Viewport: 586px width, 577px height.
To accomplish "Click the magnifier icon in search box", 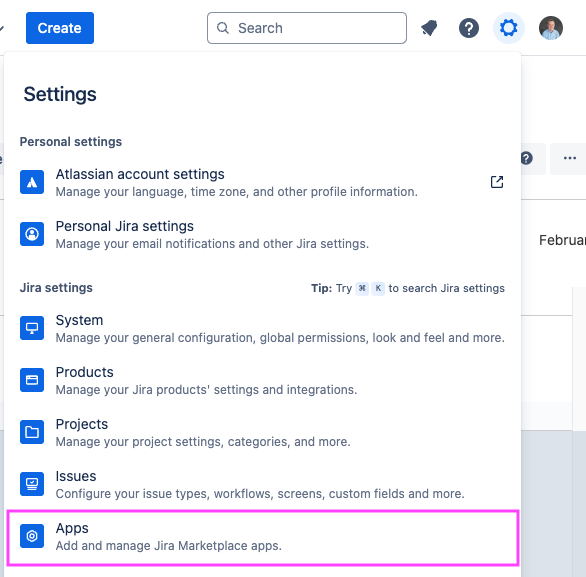I will (223, 28).
